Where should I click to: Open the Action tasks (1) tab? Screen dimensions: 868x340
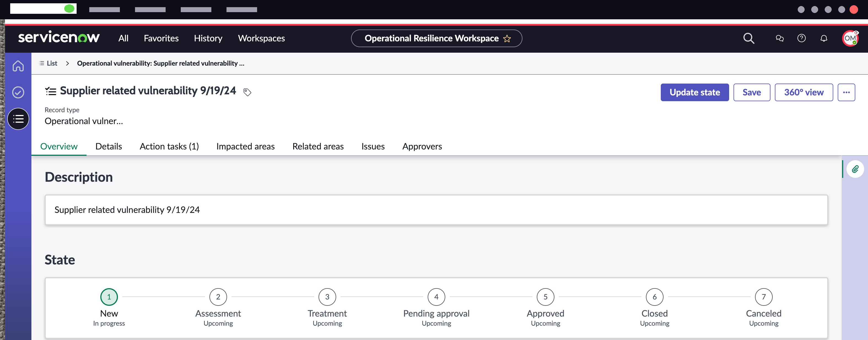169,146
